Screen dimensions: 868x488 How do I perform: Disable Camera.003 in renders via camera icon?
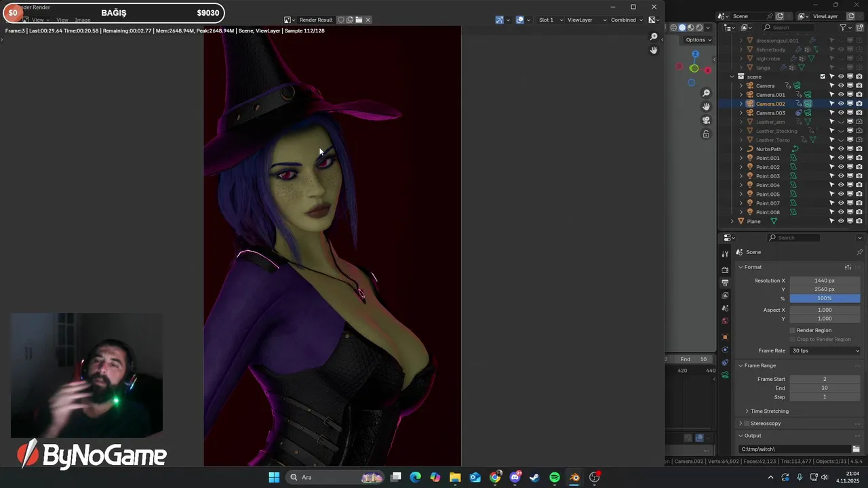pyautogui.click(x=859, y=113)
